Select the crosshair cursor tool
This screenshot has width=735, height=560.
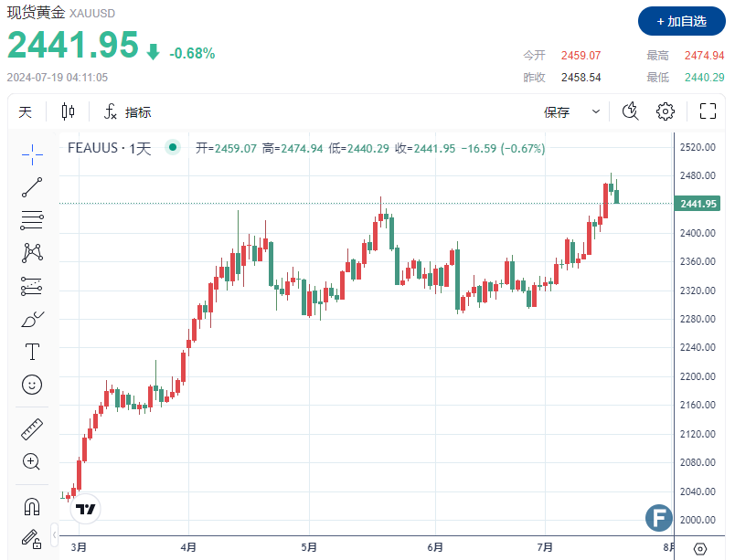[x=32, y=153]
